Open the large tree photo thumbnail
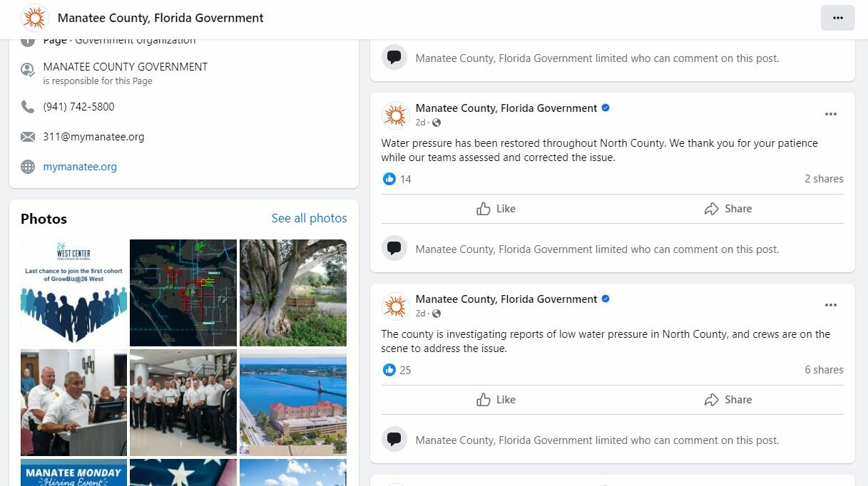The width and height of the screenshot is (868, 486). click(293, 293)
